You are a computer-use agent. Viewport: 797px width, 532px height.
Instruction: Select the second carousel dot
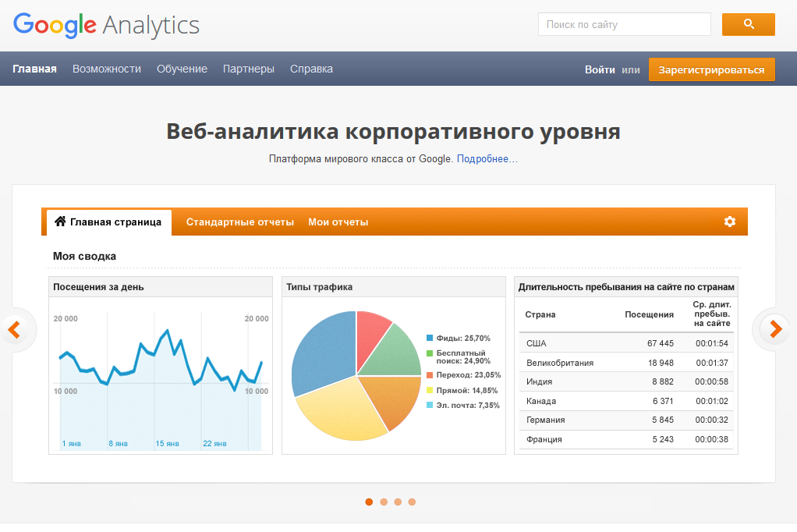384,502
